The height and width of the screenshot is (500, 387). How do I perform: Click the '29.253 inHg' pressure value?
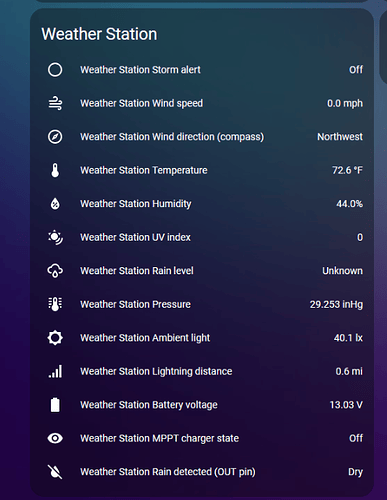[x=336, y=304]
